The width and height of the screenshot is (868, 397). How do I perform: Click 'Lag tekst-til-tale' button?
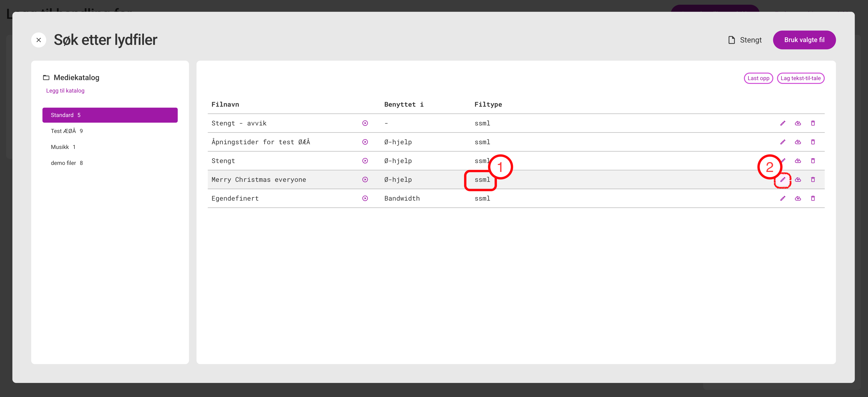800,78
